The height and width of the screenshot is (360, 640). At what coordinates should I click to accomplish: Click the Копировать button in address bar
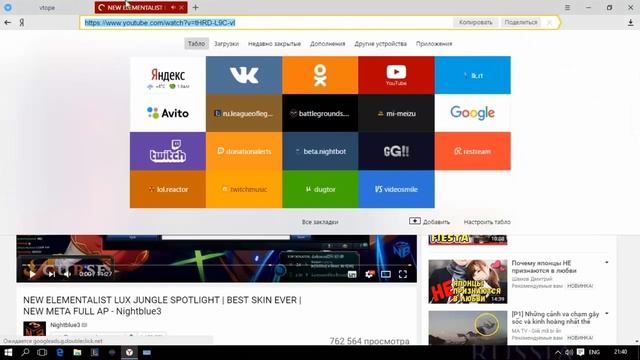(x=476, y=22)
